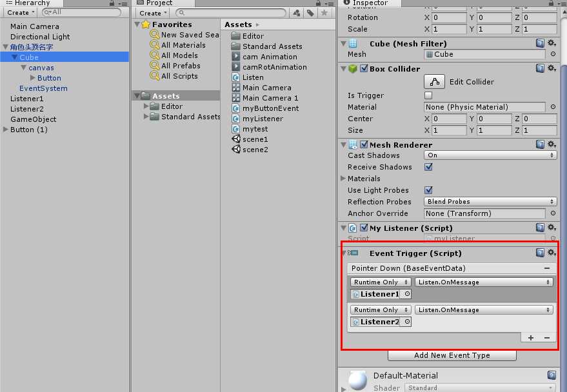Screen dimensions: 567x392
Task: Open Listen.OnMessage dropdown for Listener1
Action: [484, 282]
